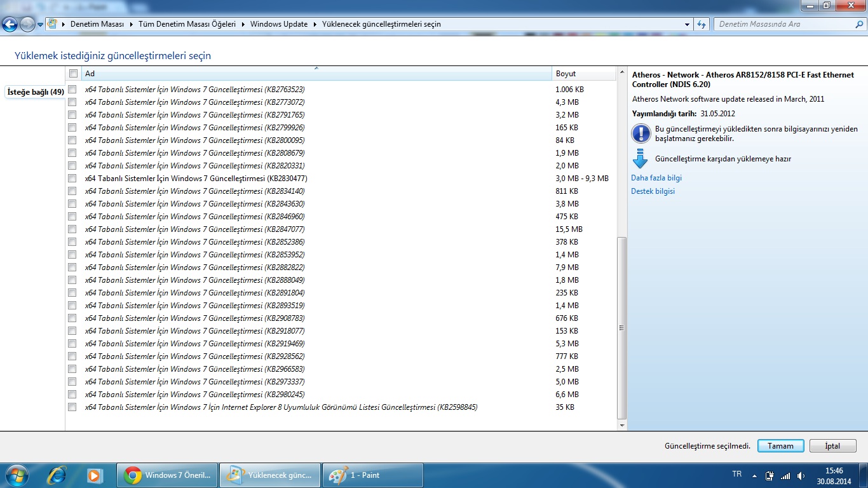
Task: Click the Back navigation arrow button
Action: (x=10, y=25)
